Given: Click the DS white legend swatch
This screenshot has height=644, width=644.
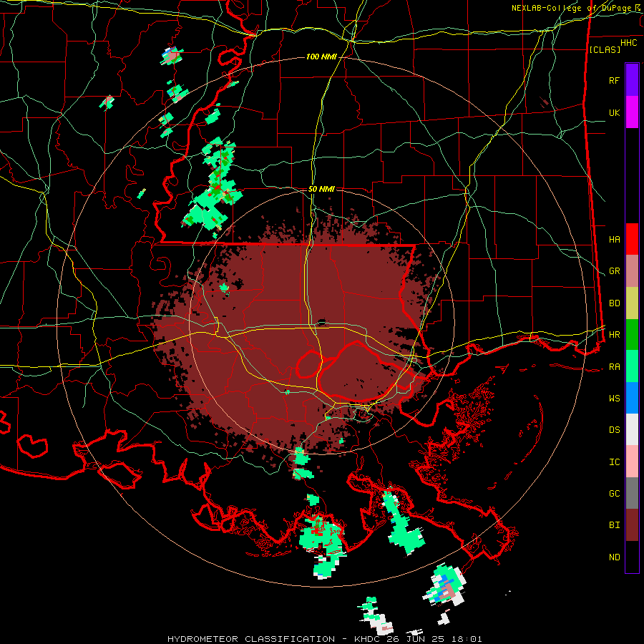Looking at the screenshot, I should (x=632, y=429).
